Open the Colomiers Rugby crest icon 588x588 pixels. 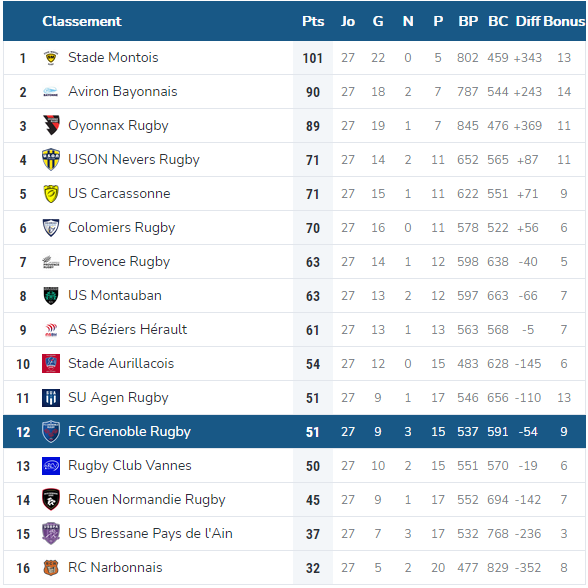(51, 228)
